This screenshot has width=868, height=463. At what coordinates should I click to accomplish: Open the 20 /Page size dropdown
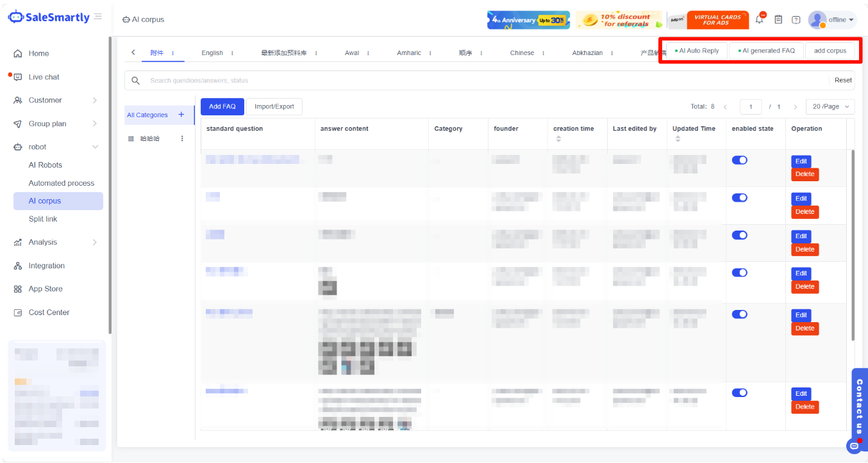pyautogui.click(x=830, y=107)
